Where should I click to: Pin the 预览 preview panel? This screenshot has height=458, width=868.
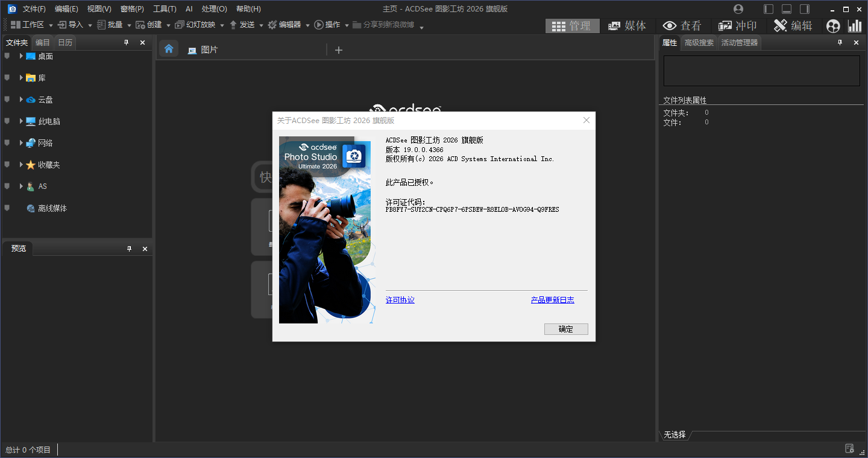click(129, 249)
